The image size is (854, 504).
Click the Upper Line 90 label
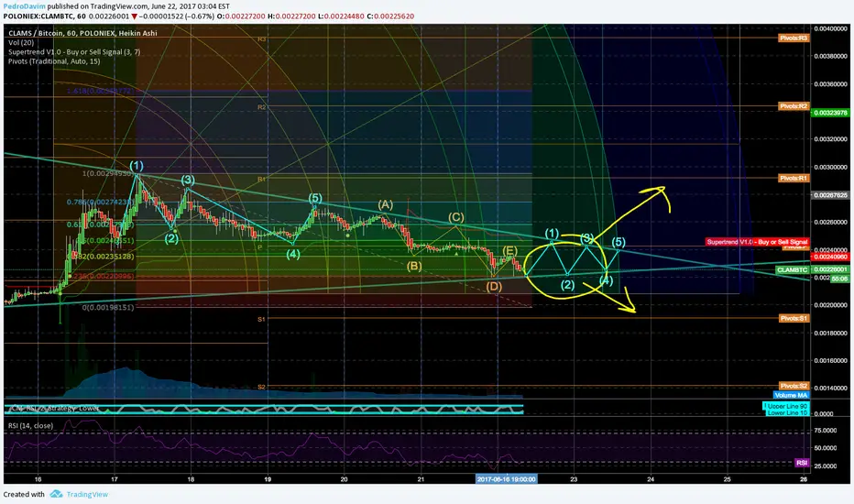(786, 406)
